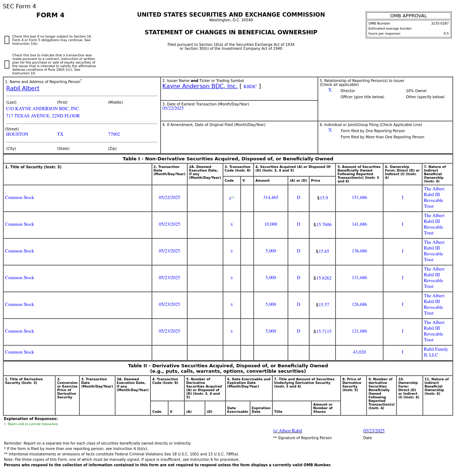Click the owned amount 43,020
This screenshot has height=476, width=456.
(x=359, y=352)
